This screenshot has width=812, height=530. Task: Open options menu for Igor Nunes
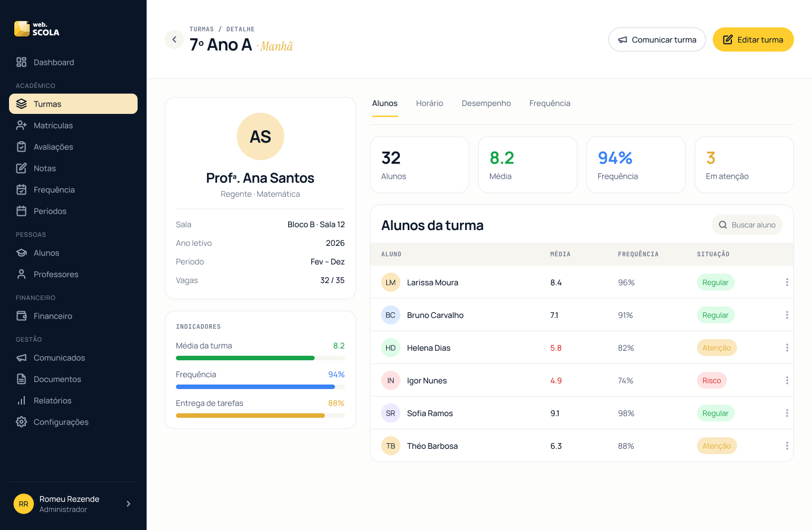[787, 381]
